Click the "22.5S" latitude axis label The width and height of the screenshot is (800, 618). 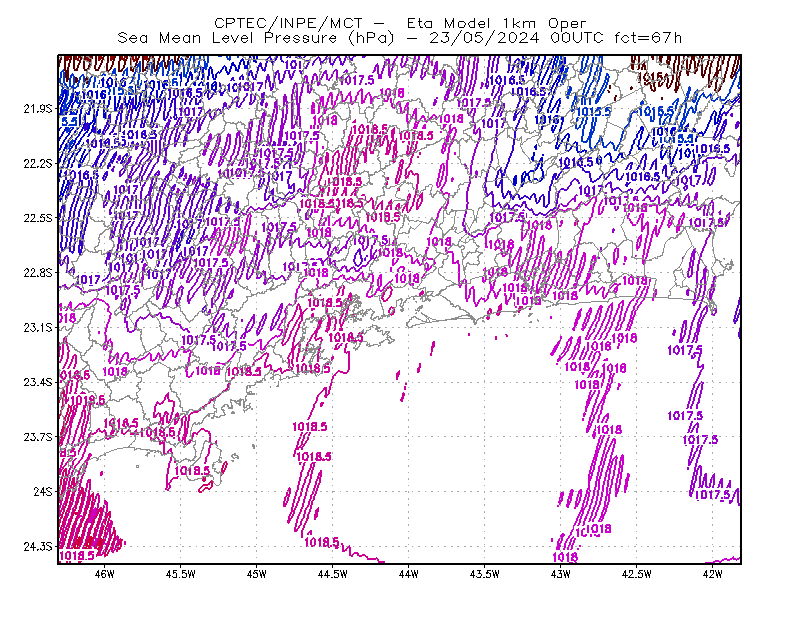click(38, 218)
